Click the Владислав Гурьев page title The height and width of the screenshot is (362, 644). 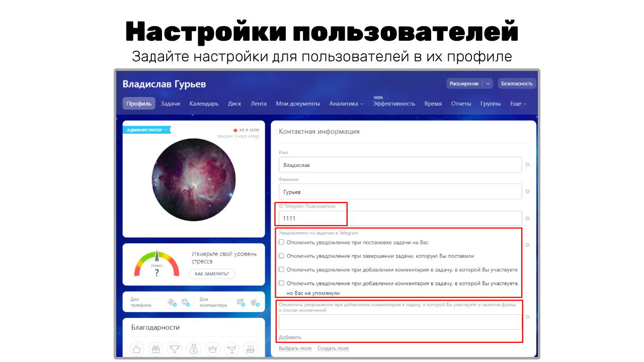click(165, 84)
